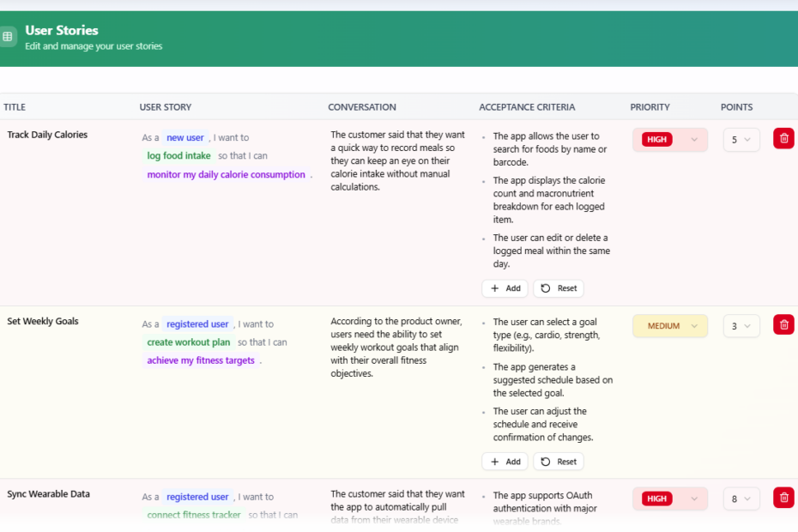
Task: Delete the Set Weekly Goals story
Action: tap(783, 324)
